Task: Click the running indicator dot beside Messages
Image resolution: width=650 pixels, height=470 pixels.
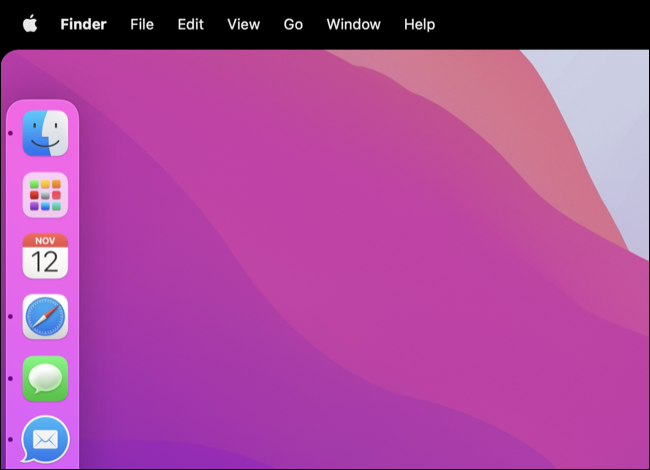Action: point(10,378)
